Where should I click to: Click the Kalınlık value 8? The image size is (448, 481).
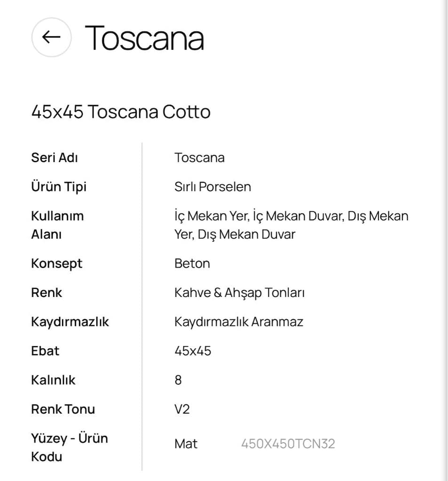(x=178, y=380)
